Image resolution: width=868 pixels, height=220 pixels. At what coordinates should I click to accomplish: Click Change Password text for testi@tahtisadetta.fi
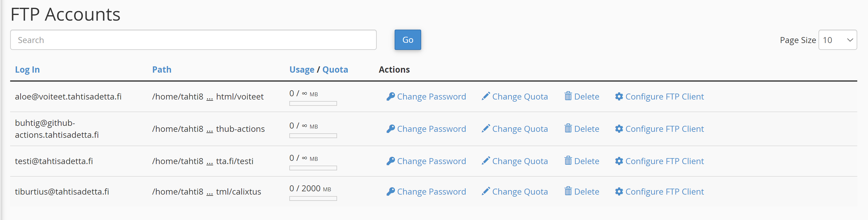point(431,161)
